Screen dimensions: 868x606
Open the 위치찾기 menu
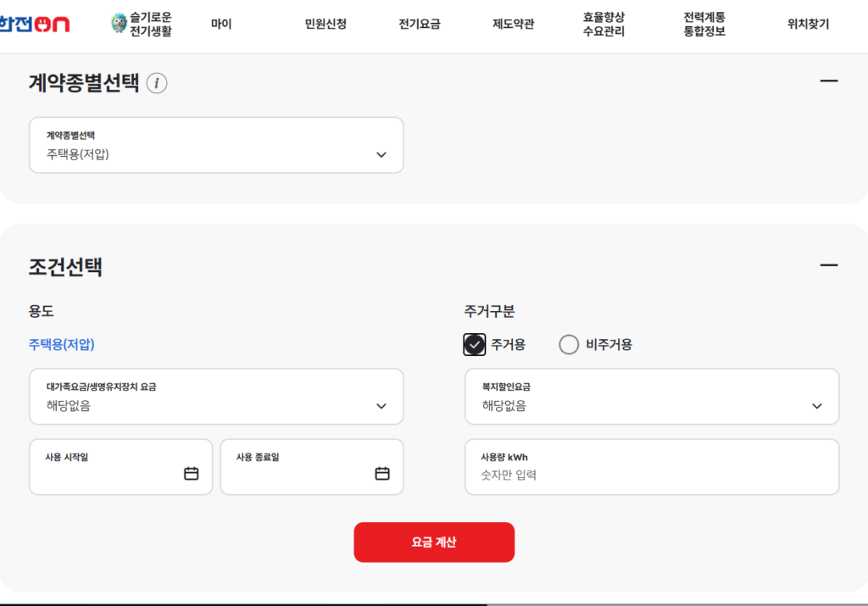pyautogui.click(x=808, y=24)
